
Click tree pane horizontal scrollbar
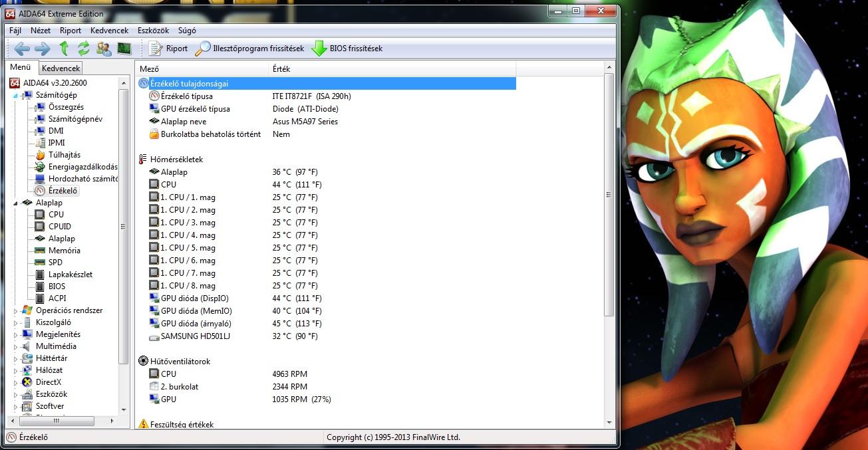pyautogui.click(x=56, y=421)
